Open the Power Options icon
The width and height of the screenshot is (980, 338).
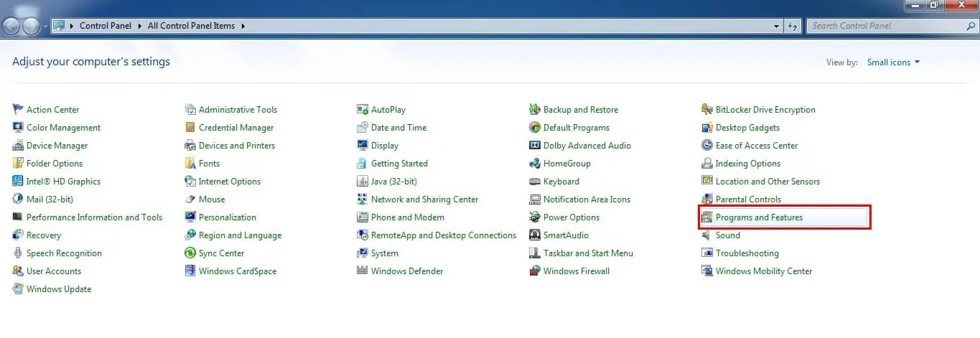(535, 217)
